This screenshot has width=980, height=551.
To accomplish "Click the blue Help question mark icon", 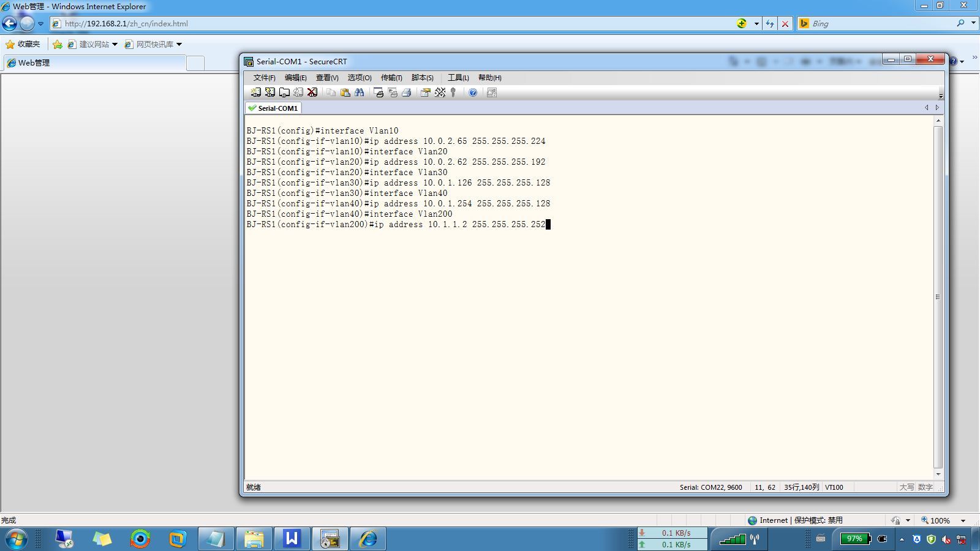I will 473,92.
